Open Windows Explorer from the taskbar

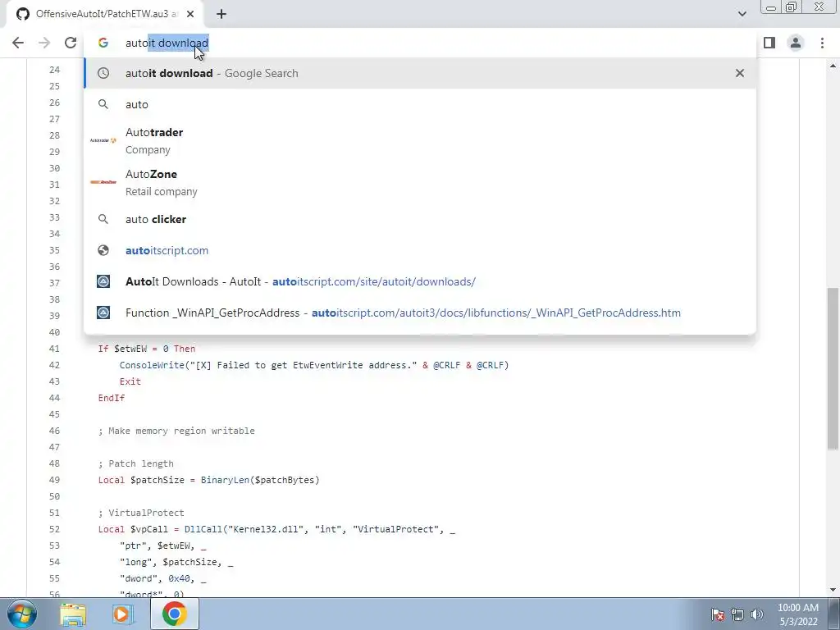click(73, 614)
